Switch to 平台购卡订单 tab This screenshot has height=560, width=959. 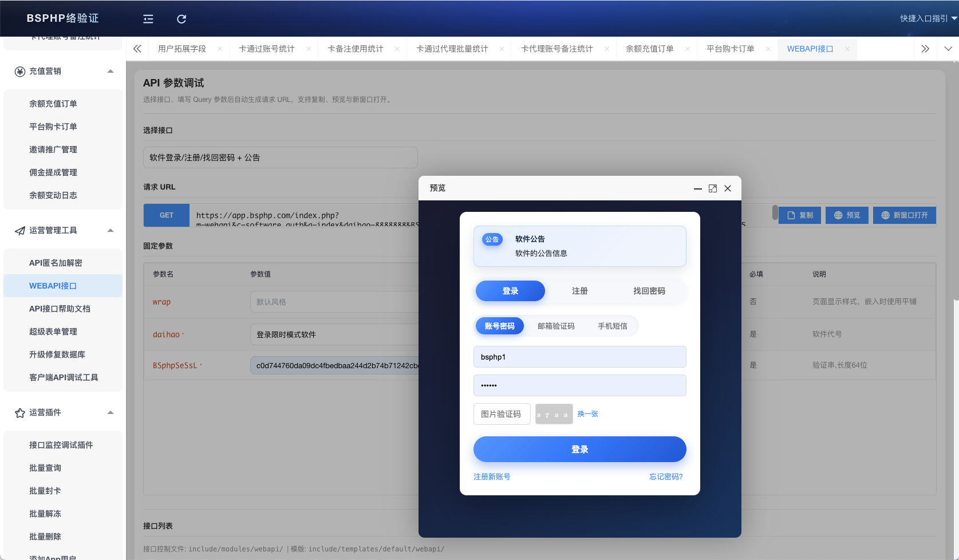(731, 49)
